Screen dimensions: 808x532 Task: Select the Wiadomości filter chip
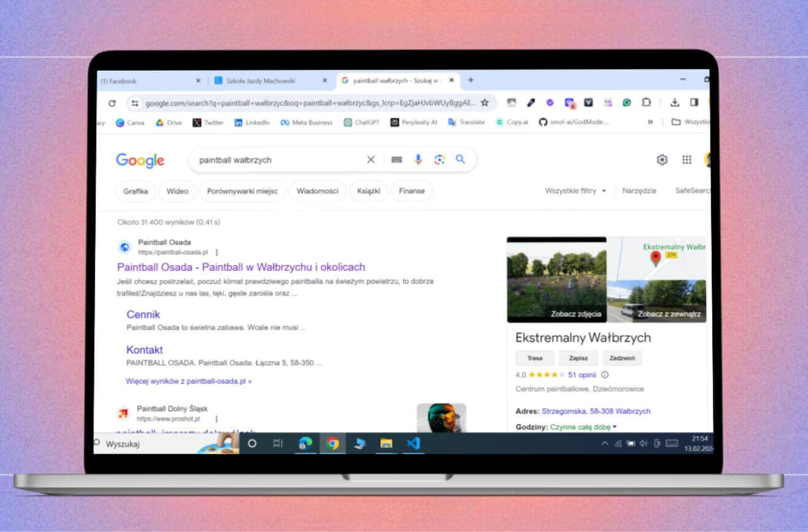click(x=317, y=191)
